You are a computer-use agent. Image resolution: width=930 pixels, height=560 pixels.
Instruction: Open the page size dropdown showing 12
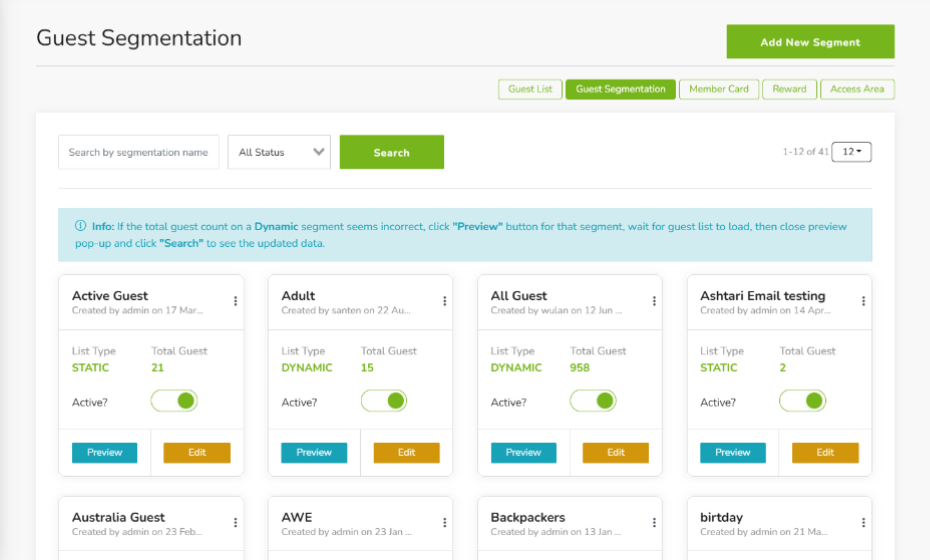pyautogui.click(x=852, y=152)
